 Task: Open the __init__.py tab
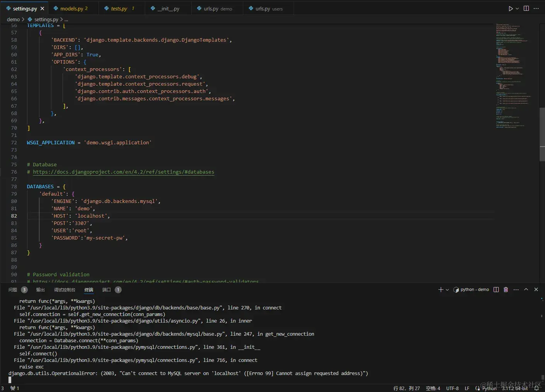click(x=168, y=8)
